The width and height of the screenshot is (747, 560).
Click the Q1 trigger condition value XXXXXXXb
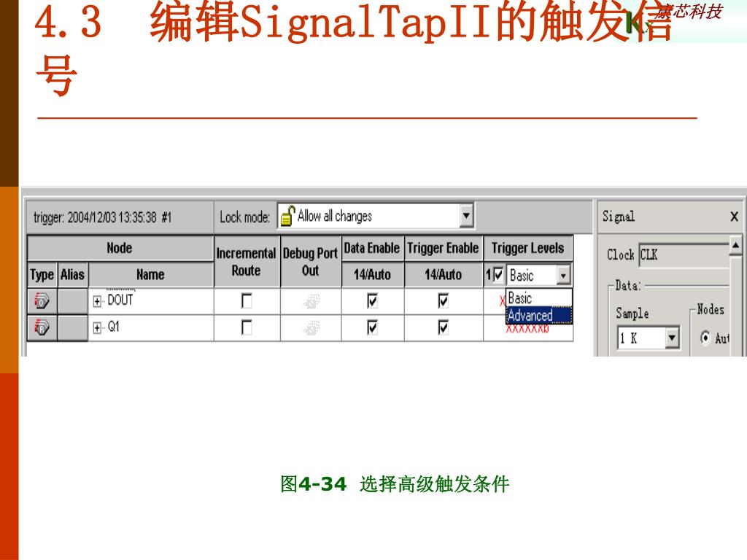(527, 329)
